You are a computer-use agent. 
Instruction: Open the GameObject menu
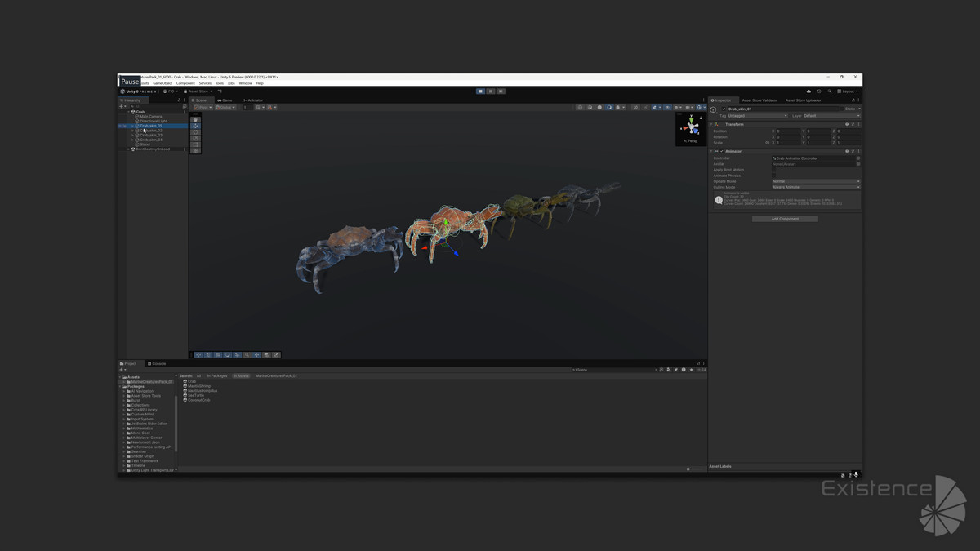pos(163,83)
